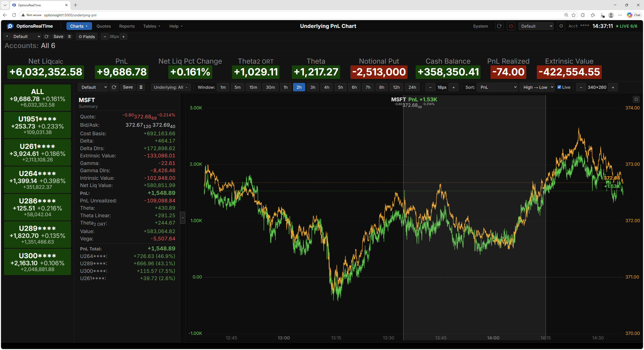Viewport: 644px width, 350px height.
Task: Open browser favorites list icon
Action: click(x=593, y=15)
